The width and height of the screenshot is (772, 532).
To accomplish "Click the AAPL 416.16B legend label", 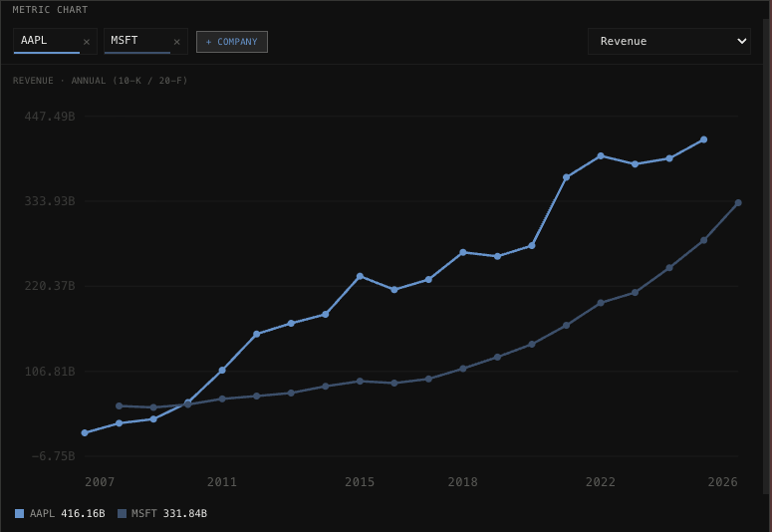I will coord(68,513).
